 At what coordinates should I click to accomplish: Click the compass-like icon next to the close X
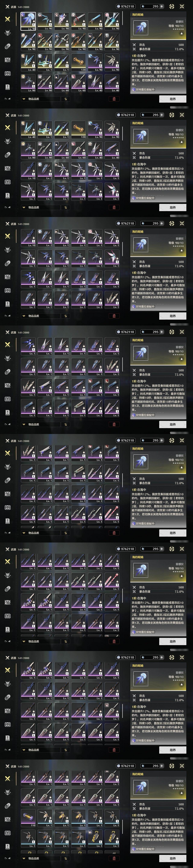(x=172, y=6)
